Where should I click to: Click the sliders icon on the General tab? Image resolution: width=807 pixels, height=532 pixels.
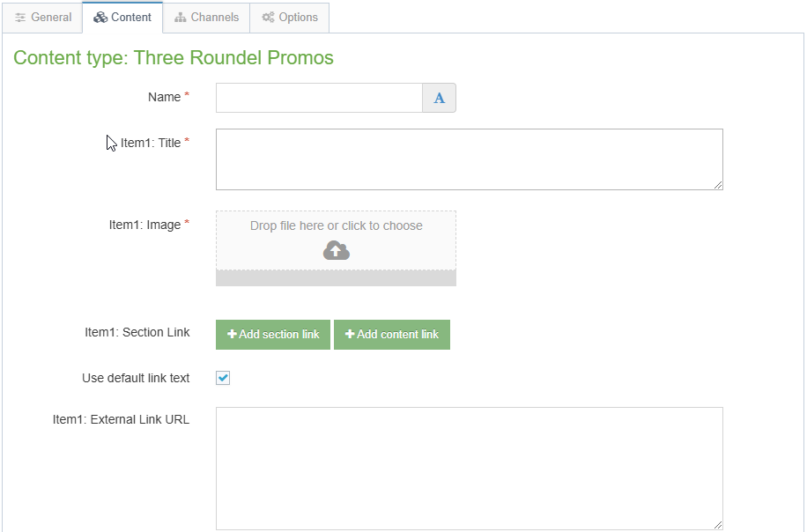21,17
